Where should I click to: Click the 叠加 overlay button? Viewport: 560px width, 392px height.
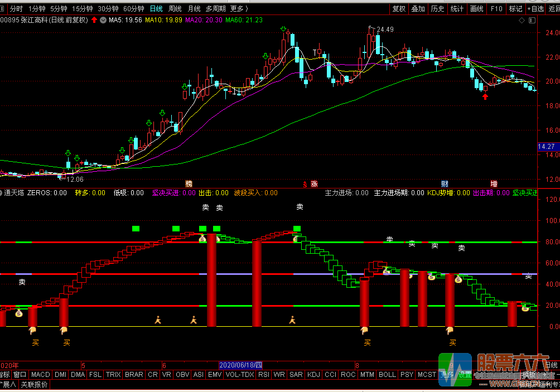pyautogui.click(x=418, y=9)
